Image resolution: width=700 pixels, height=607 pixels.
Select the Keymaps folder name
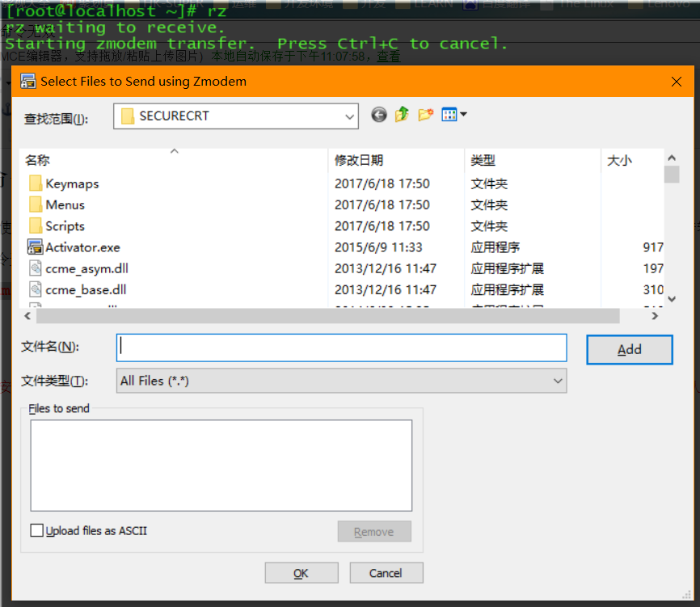coord(72,184)
